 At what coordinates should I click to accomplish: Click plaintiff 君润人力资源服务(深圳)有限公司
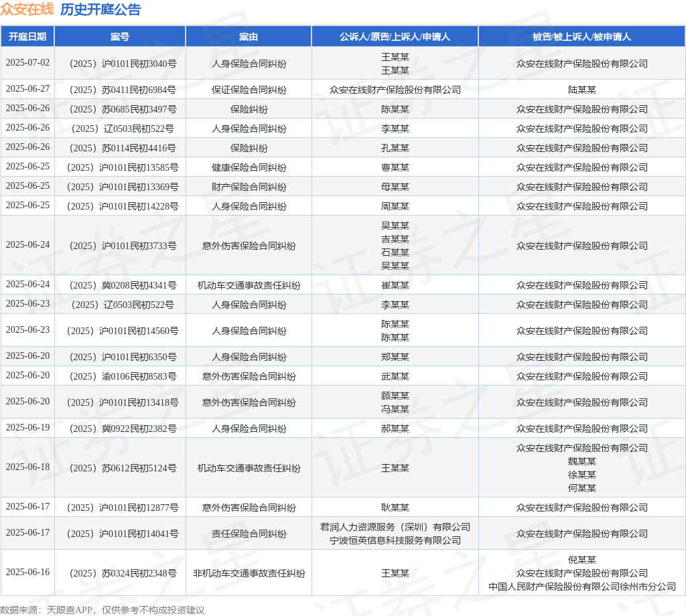(395, 527)
